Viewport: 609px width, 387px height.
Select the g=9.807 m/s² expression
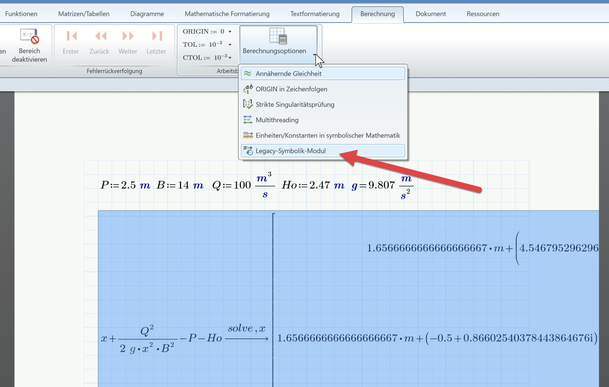point(383,187)
